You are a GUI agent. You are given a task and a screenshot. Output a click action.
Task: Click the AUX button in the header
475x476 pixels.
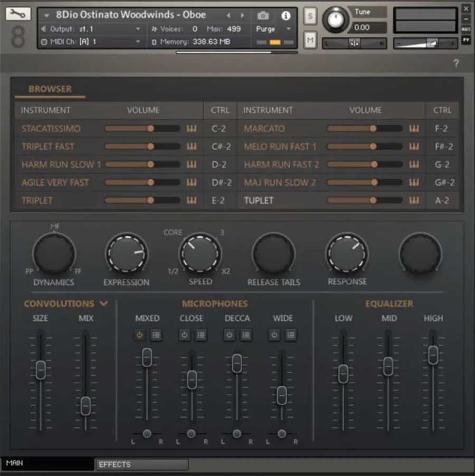(x=466, y=30)
